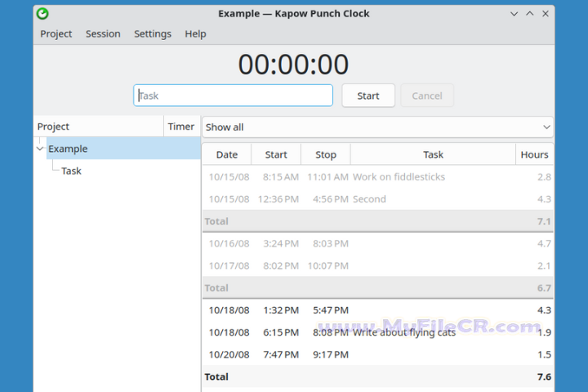
Task: Click the 11:01 AM stop time
Action: (327, 176)
